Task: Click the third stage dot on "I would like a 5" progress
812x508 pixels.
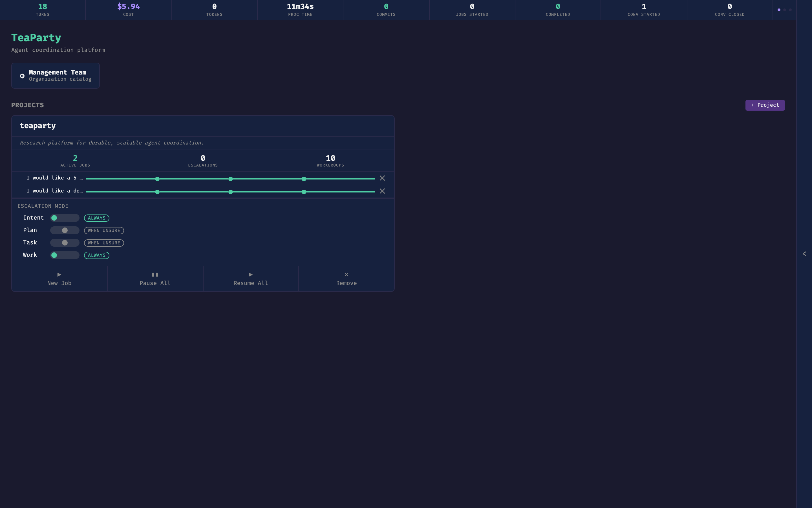Action: (x=304, y=179)
